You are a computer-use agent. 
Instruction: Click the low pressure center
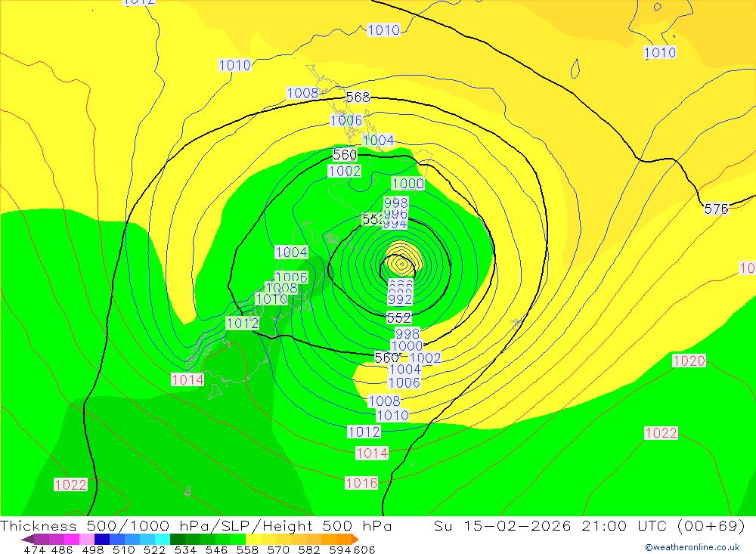point(401,264)
